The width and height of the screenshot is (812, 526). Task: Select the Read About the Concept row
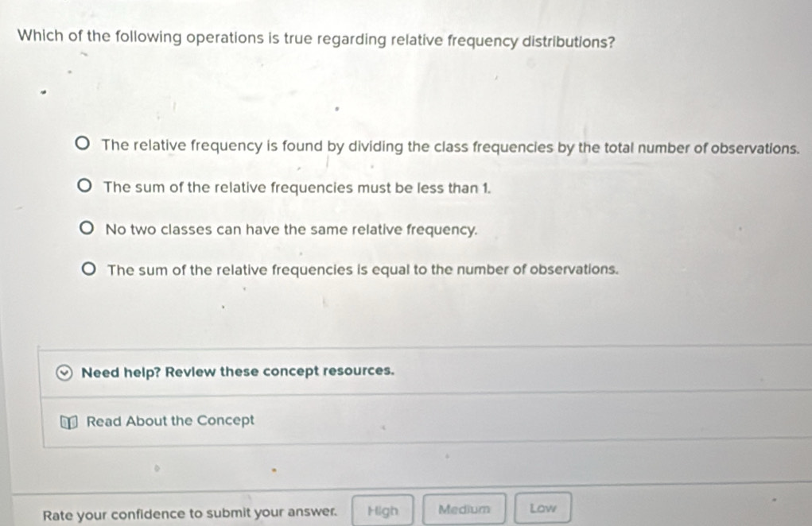pyautogui.click(x=172, y=421)
